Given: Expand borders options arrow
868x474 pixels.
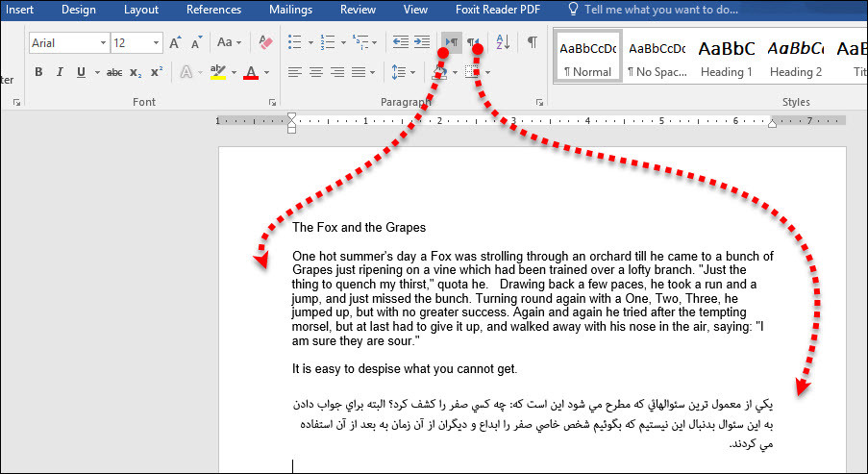Looking at the screenshot, I should click(x=487, y=72).
